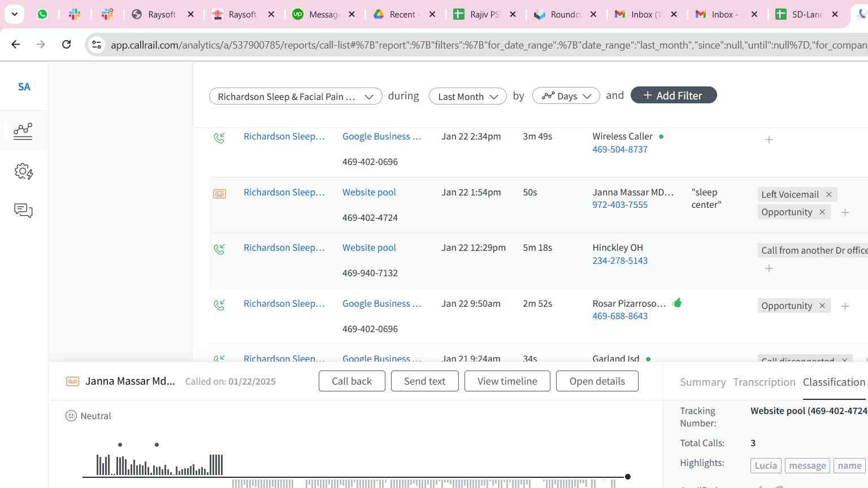Select the SA account badge

click(24, 86)
